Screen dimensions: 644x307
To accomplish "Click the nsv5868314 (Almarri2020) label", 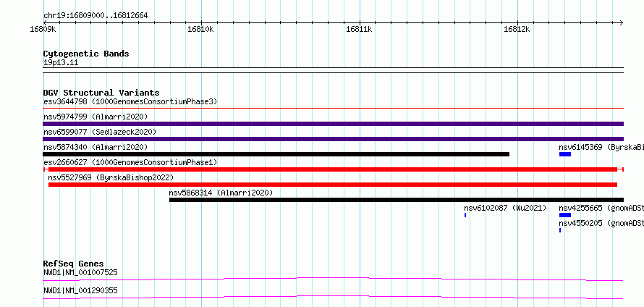I will pos(221,193).
